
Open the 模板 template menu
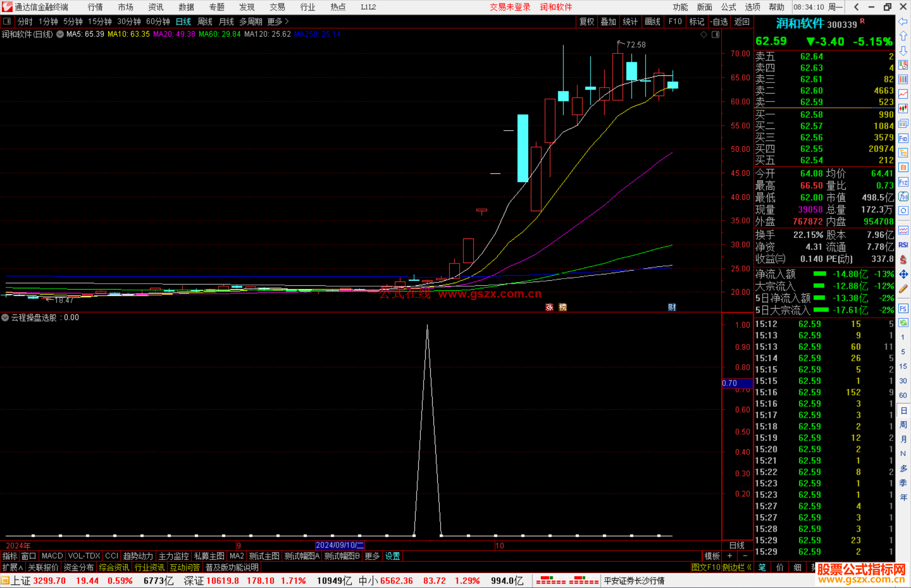pyautogui.click(x=712, y=556)
